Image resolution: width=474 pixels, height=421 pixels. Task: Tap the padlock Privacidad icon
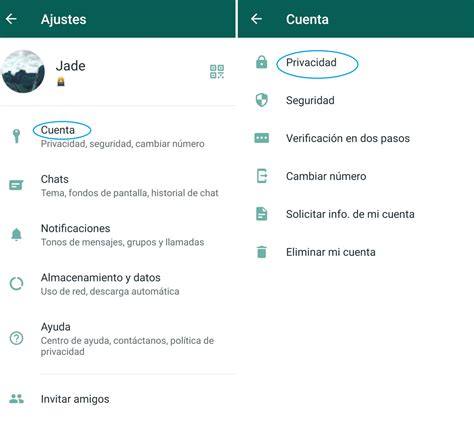coord(262,62)
